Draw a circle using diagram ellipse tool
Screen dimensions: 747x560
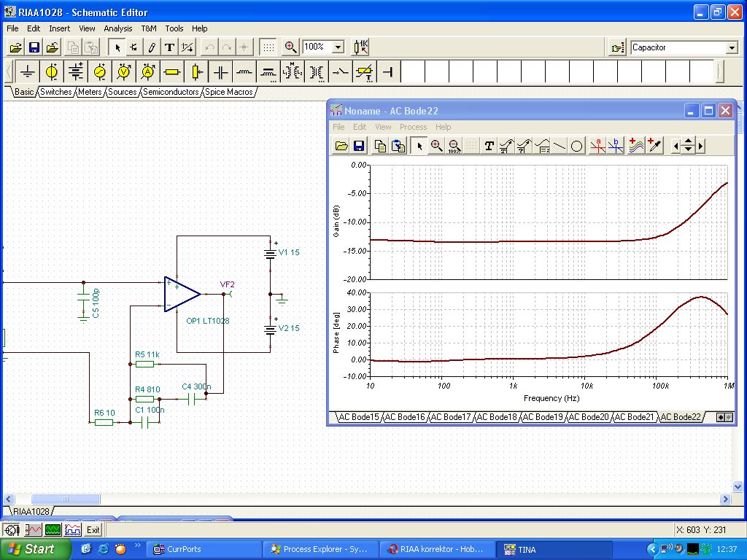coord(576,146)
